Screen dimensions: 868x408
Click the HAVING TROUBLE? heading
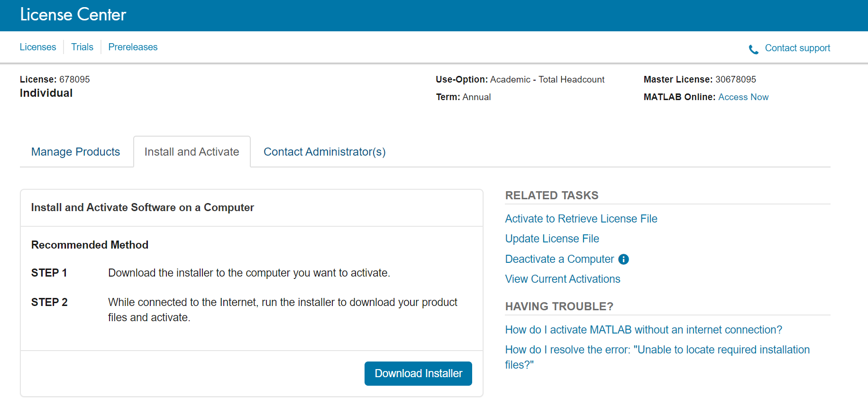pyautogui.click(x=559, y=306)
